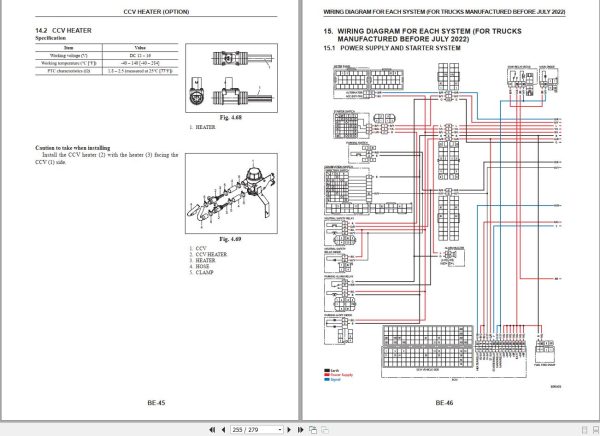Click the go to previous view icon

[313, 430]
